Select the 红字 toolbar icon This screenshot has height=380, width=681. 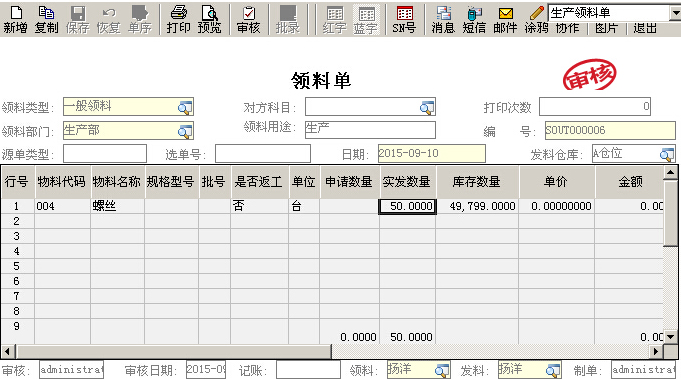pos(334,20)
